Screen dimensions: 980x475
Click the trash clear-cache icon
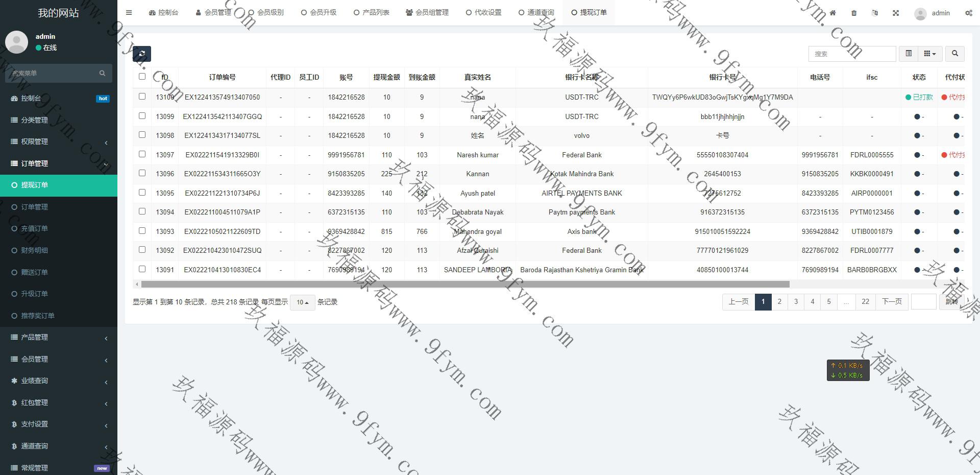854,13
